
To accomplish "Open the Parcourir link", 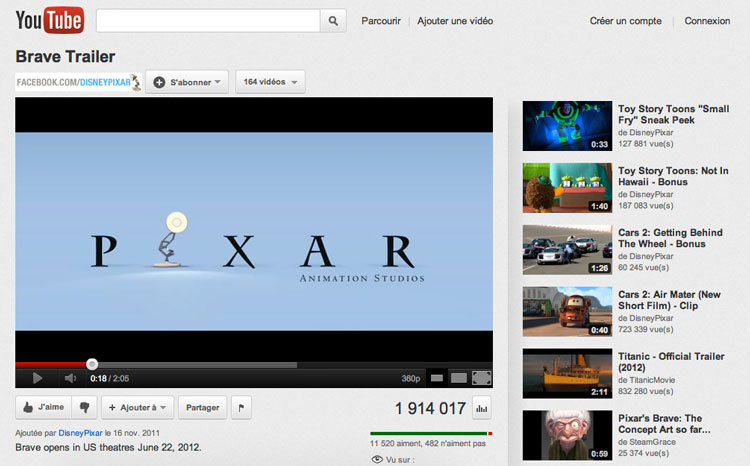I will (x=381, y=21).
